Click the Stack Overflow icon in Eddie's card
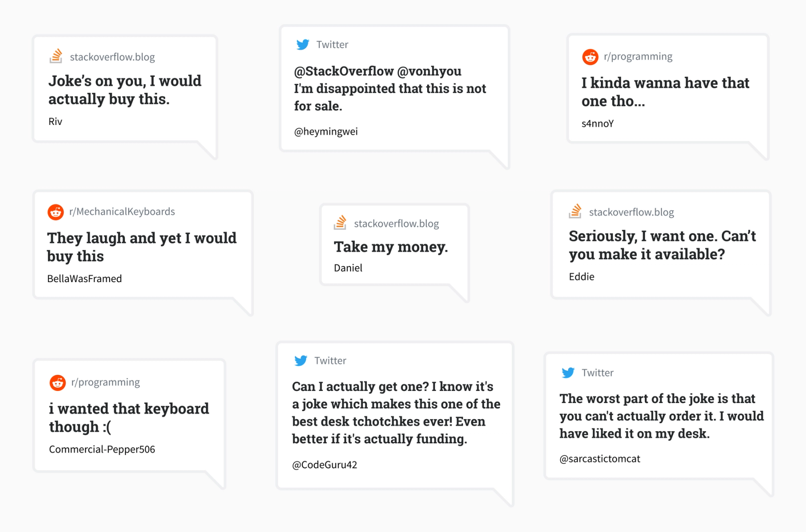 575,211
